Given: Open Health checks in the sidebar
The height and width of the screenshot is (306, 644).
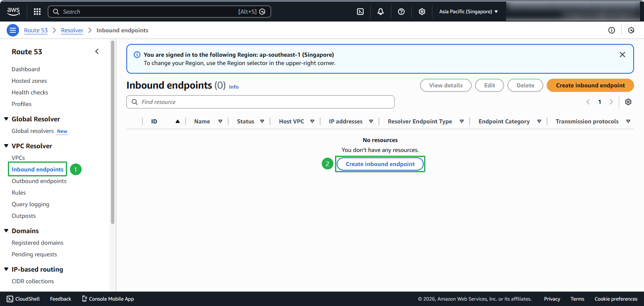Looking at the screenshot, I should pyautogui.click(x=30, y=92).
